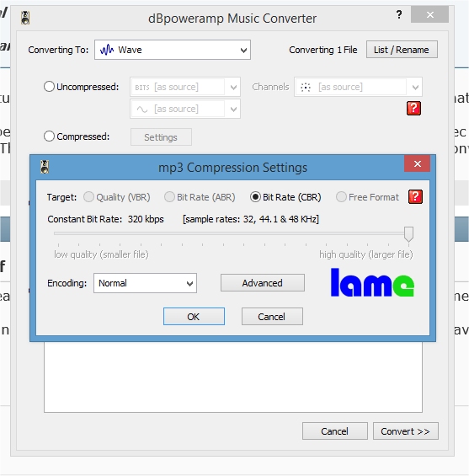Open the sample rate [as source] dropdown
Image resolution: width=469 pixels, height=476 pixels.
[x=185, y=109]
